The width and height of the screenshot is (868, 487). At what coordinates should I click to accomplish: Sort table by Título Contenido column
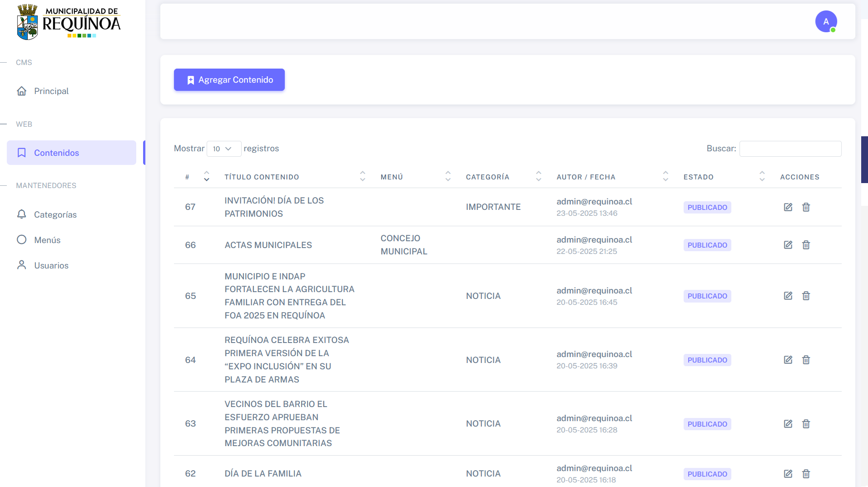(262, 177)
